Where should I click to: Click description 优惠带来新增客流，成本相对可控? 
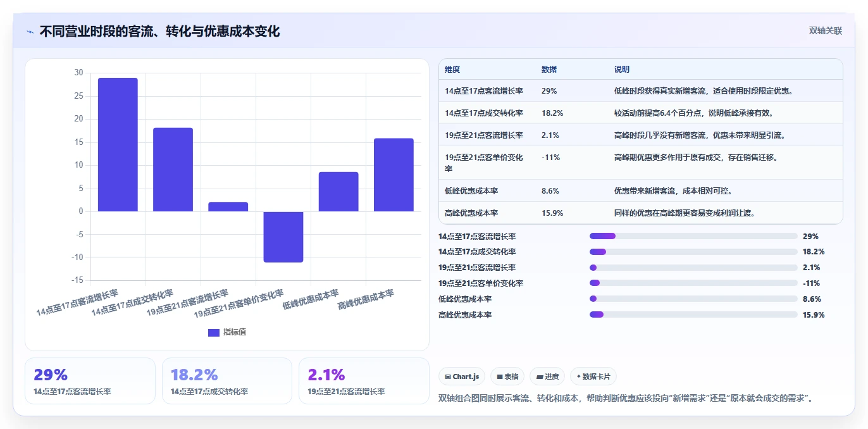673,191
